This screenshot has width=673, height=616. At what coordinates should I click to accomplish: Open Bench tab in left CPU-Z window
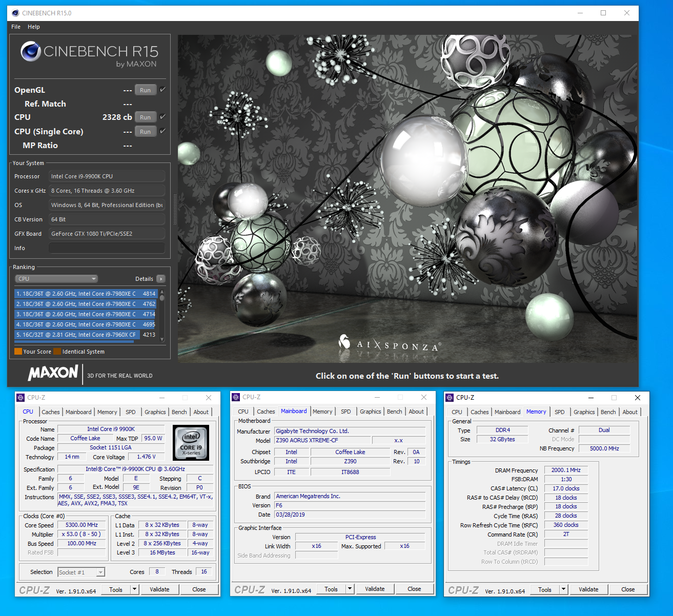click(179, 412)
